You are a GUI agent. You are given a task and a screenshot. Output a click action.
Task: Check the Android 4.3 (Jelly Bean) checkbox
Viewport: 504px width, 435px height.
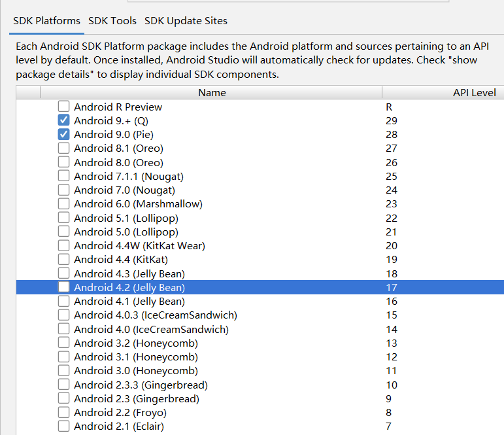tap(63, 273)
